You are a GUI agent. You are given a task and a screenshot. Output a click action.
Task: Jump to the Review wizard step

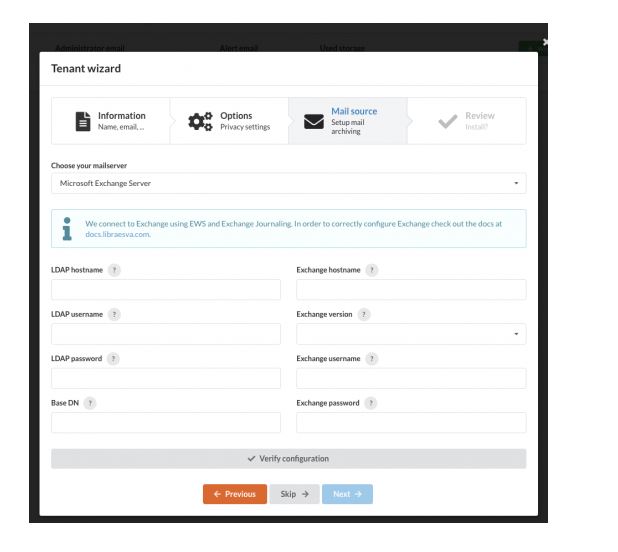click(467, 121)
